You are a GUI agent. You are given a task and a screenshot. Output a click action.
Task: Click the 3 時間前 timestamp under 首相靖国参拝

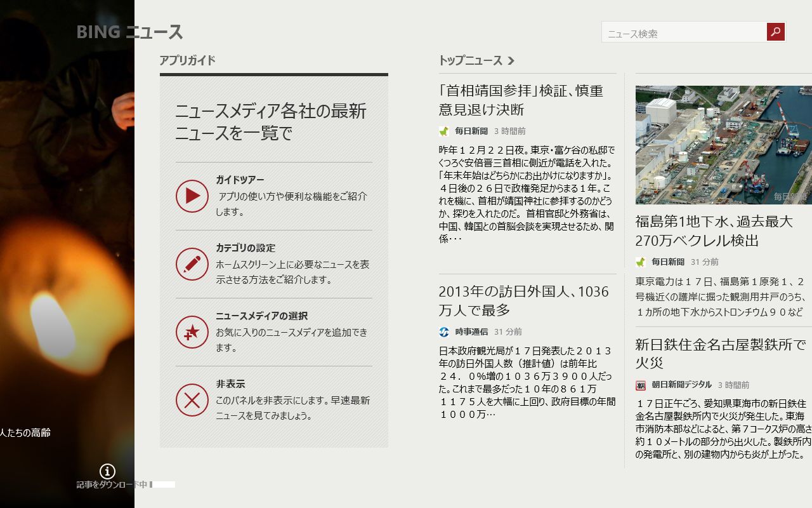[509, 131]
